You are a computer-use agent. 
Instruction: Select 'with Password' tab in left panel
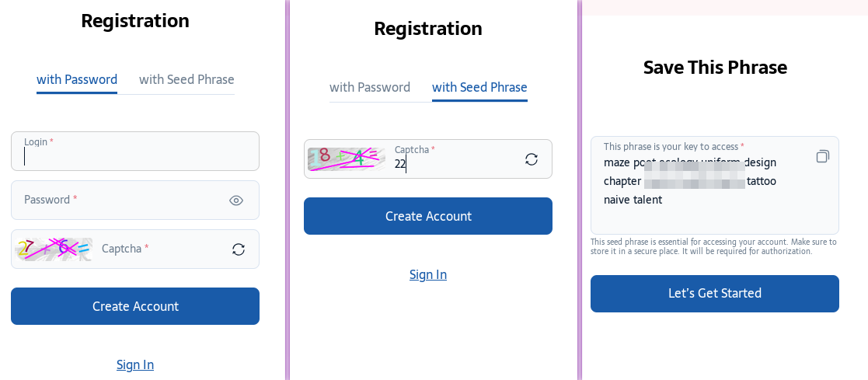click(x=77, y=80)
